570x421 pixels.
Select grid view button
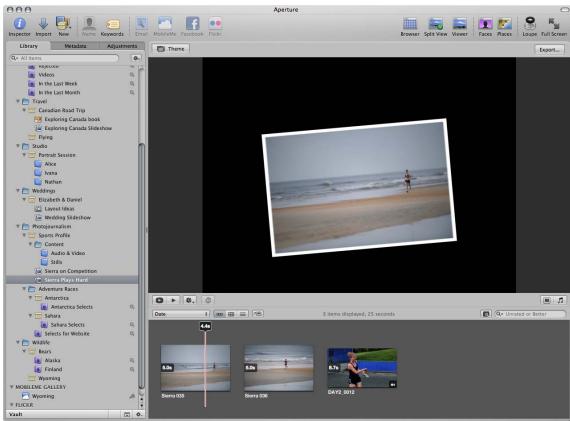[231, 314]
